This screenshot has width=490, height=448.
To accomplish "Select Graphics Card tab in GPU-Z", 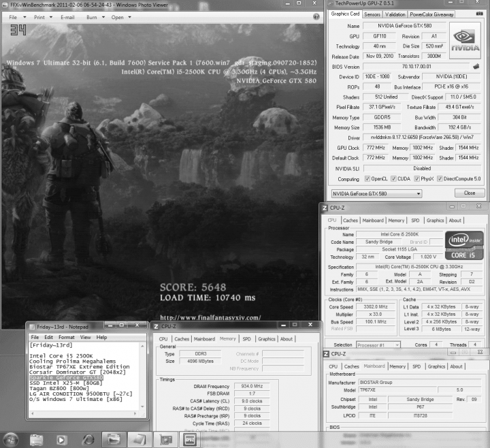I will pos(345,14).
